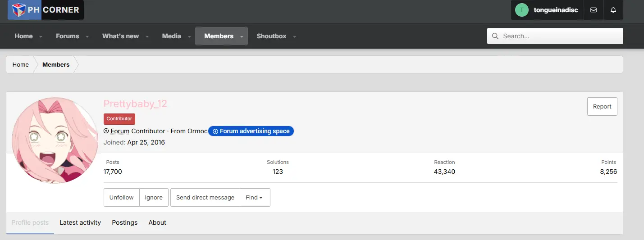Image resolution: width=644 pixels, height=240 pixels.
Task: Click the Forum advertising space badge
Action: 251,131
